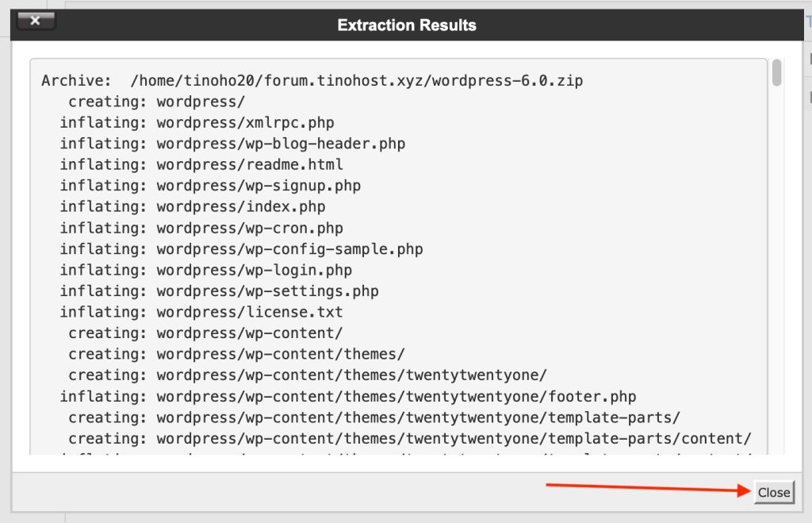This screenshot has width=812, height=523.
Task: Select the twentytwentyone/footer.php log line
Action: click(348, 397)
